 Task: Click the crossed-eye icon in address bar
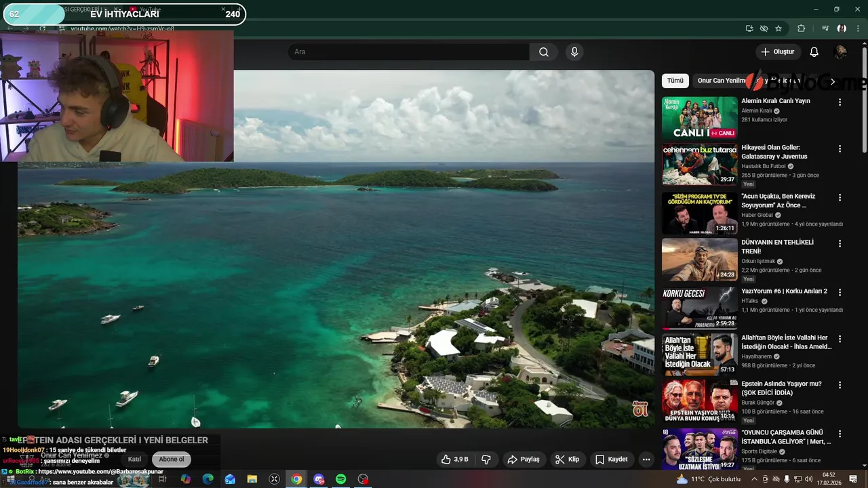pos(764,28)
